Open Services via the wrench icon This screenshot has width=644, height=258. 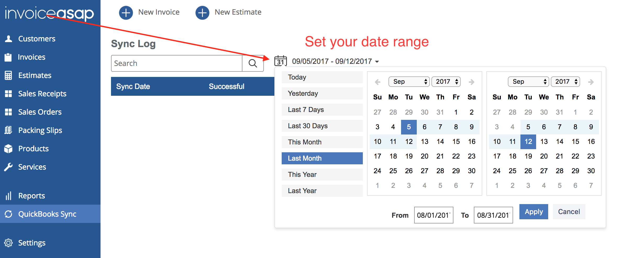(8, 167)
